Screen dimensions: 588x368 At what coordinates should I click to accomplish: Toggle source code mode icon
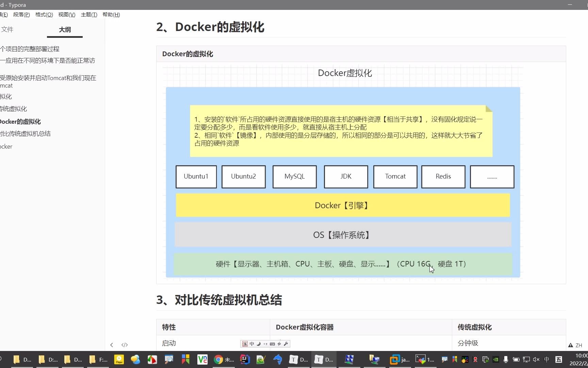[125, 345]
